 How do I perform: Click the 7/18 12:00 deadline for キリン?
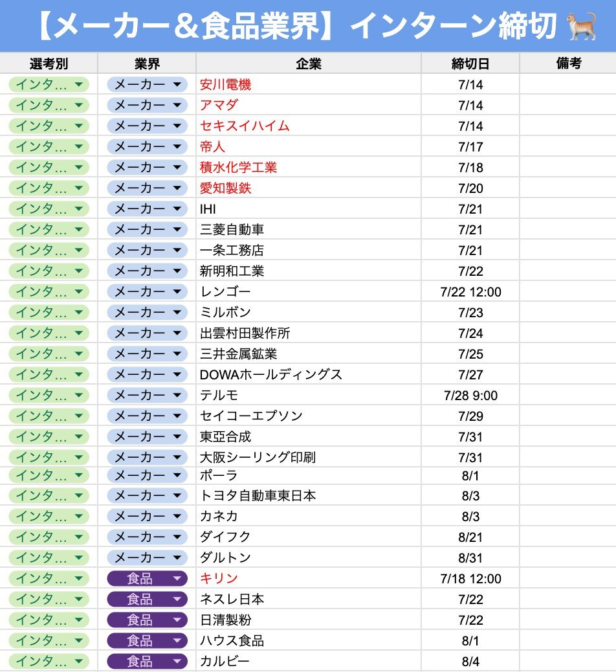coord(470,579)
